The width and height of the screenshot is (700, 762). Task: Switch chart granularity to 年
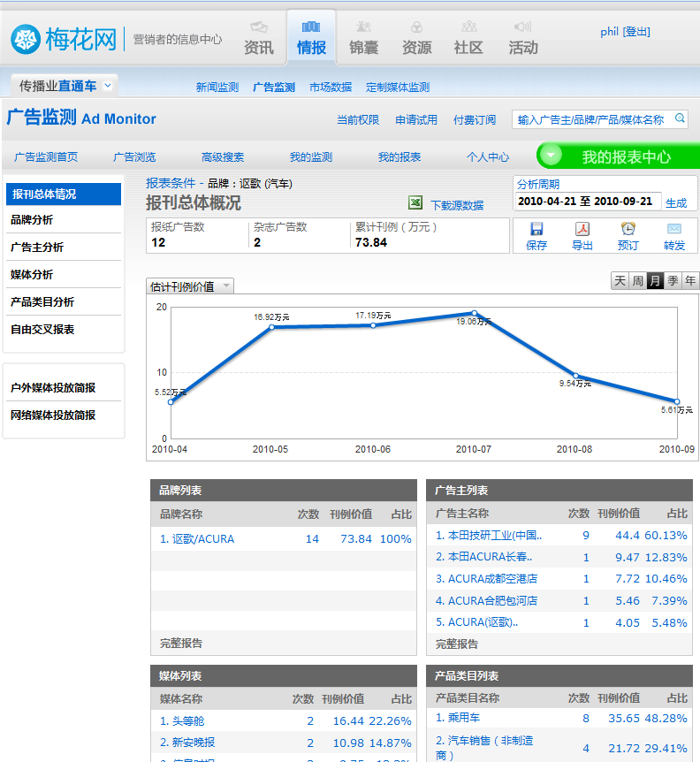tap(690, 280)
